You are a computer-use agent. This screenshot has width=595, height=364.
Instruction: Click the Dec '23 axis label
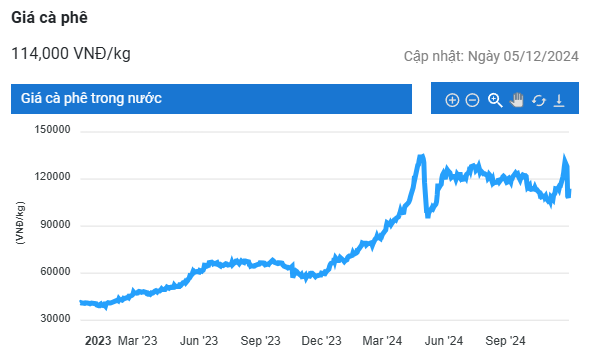coord(321,340)
